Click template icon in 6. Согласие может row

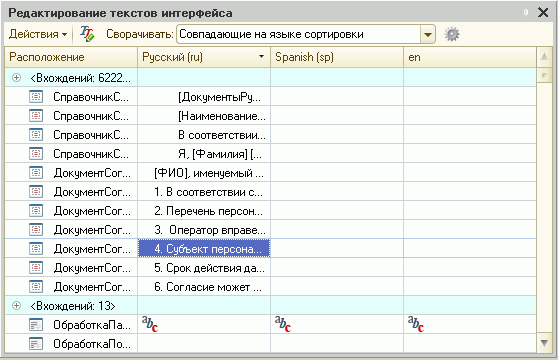point(36,287)
